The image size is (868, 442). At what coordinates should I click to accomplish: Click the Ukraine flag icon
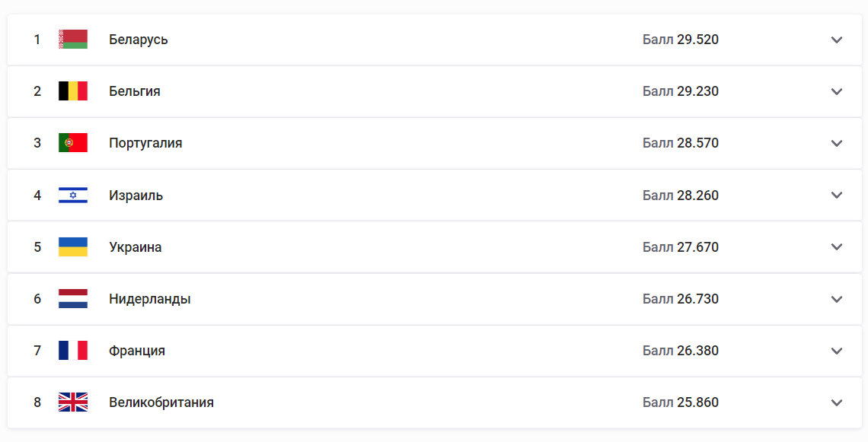tap(73, 246)
